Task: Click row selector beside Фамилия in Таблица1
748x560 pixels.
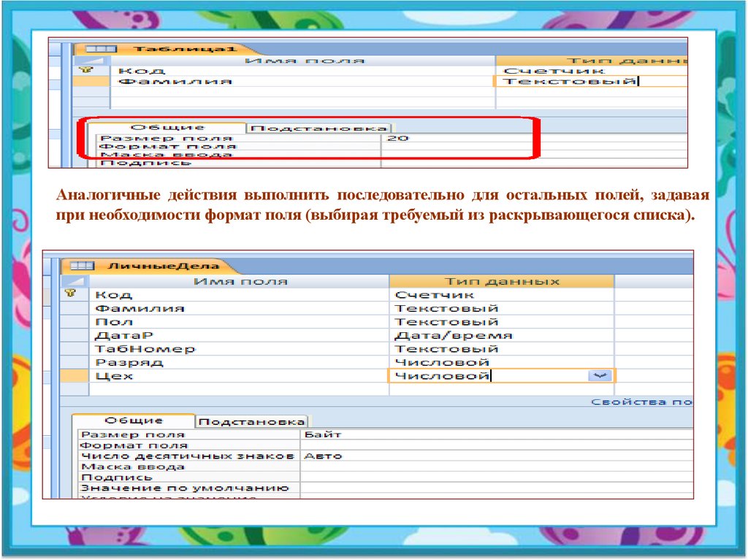Action: tap(91, 81)
